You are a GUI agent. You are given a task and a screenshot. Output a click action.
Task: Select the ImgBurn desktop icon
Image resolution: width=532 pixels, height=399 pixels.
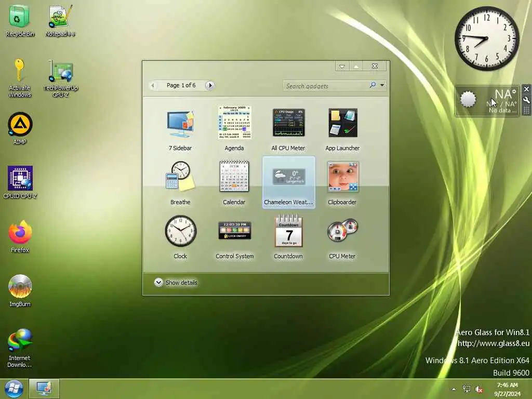coord(20,291)
